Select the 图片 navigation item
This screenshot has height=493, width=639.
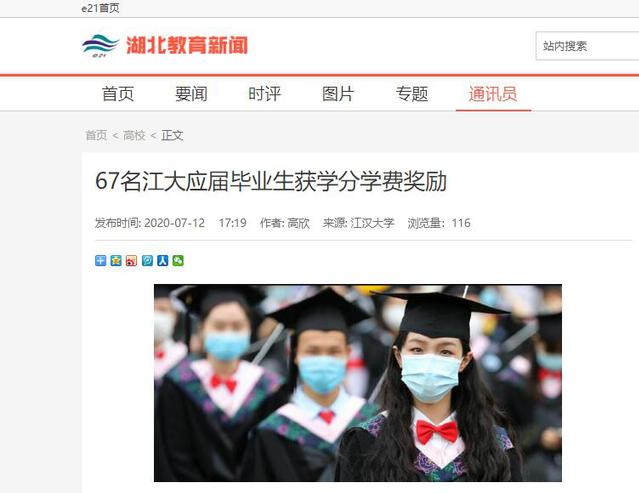[338, 94]
